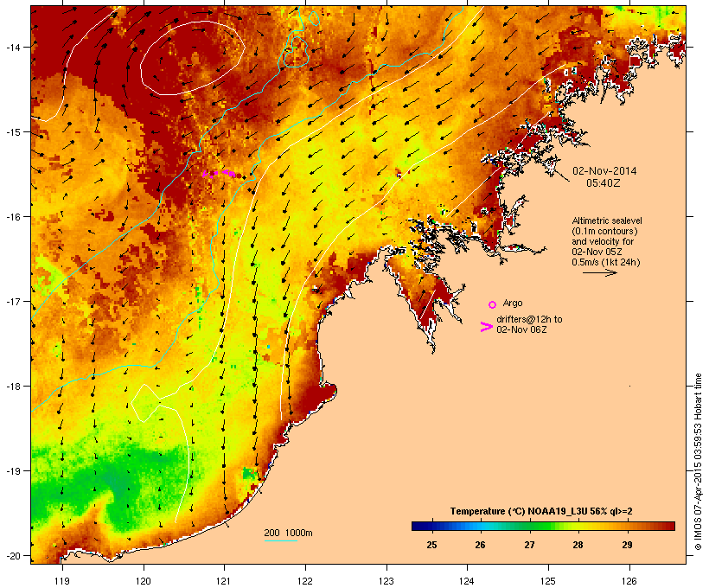Click the 'Altimetric sealevel' caption line

click(607, 220)
